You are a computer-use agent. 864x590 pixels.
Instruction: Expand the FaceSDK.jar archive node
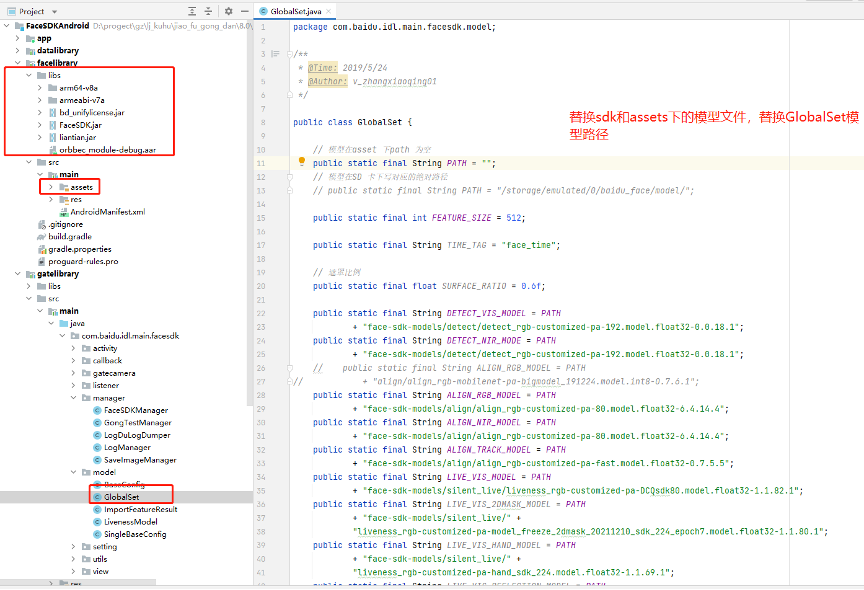(x=40, y=125)
